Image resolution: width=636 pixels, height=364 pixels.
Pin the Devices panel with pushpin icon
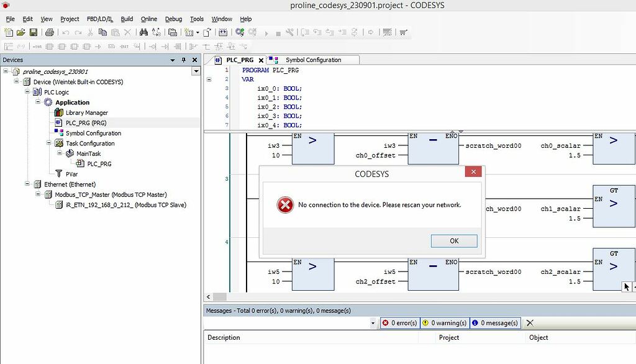coord(183,60)
